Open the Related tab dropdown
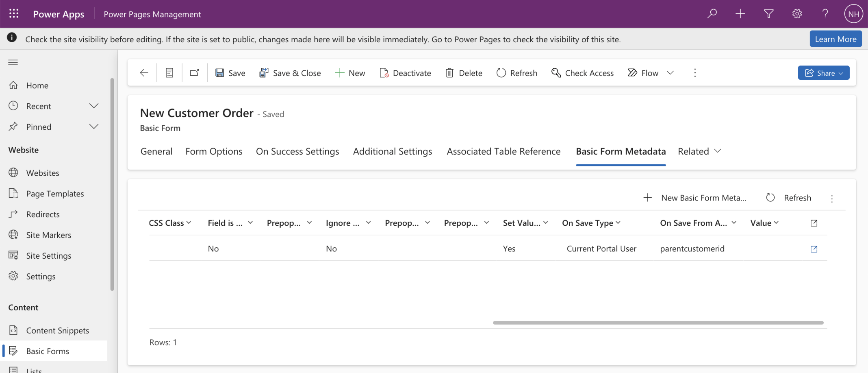 click(x=699, y=151)
